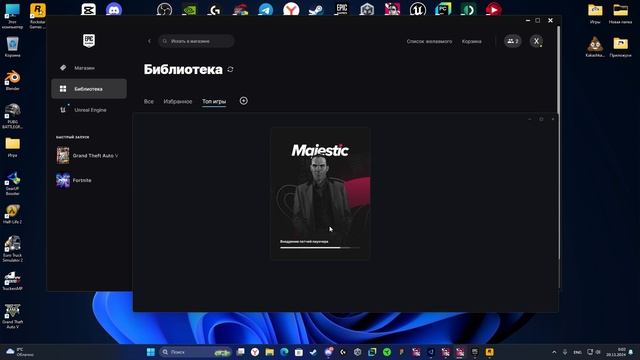This screenshot has width=640, height=360.
Task: Open Steam desktop shortcut
Action: coord(316,9)
